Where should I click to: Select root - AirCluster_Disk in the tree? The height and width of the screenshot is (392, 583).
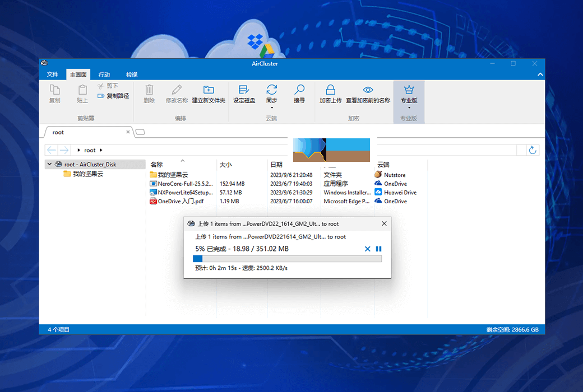[x=90, y=164]
